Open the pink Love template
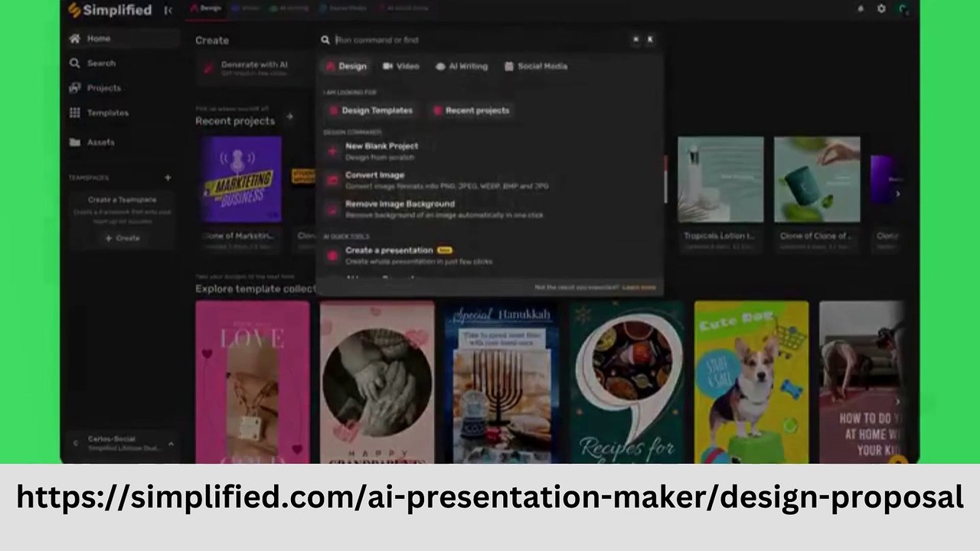Viewport: 980px width, 551px height. 253,382
